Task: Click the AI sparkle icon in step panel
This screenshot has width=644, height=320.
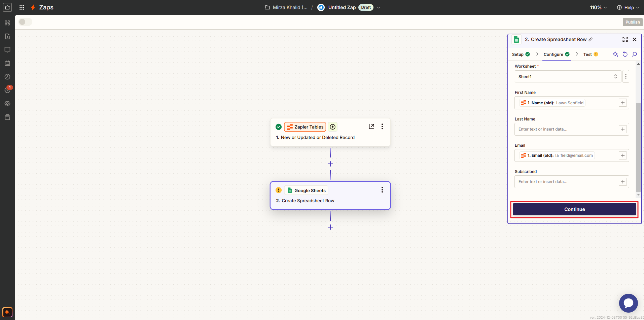Action: point(615,54)
